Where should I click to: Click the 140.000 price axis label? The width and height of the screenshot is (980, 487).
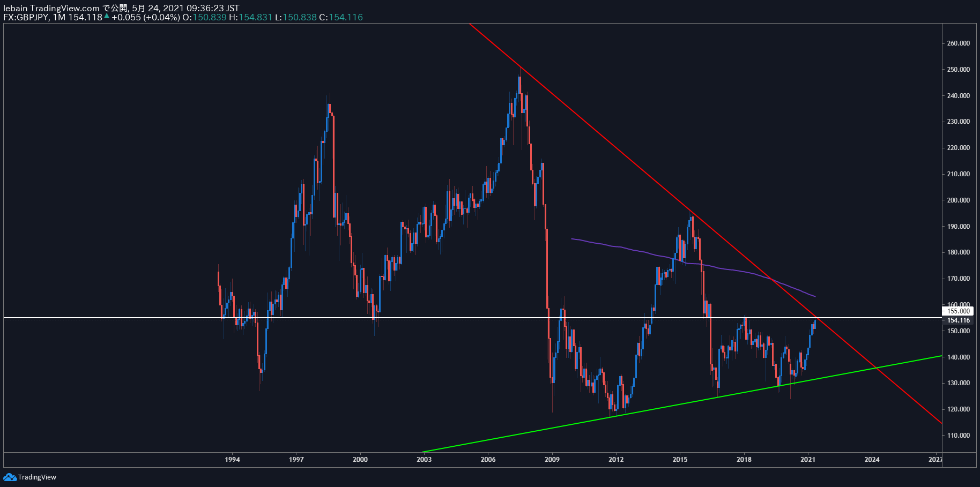pyautogui.click(x=959, y=357)
